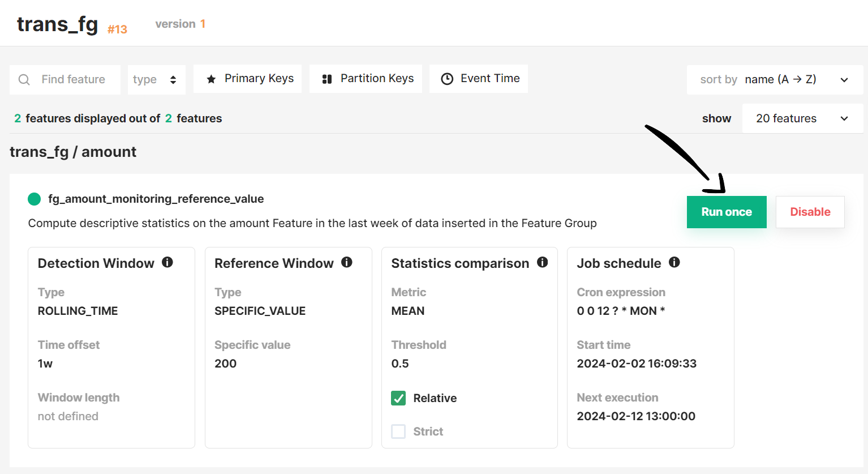Click the clock icon on Event Time filter
The height and width of the screenshot is (474, 868).
coord(447,78)
